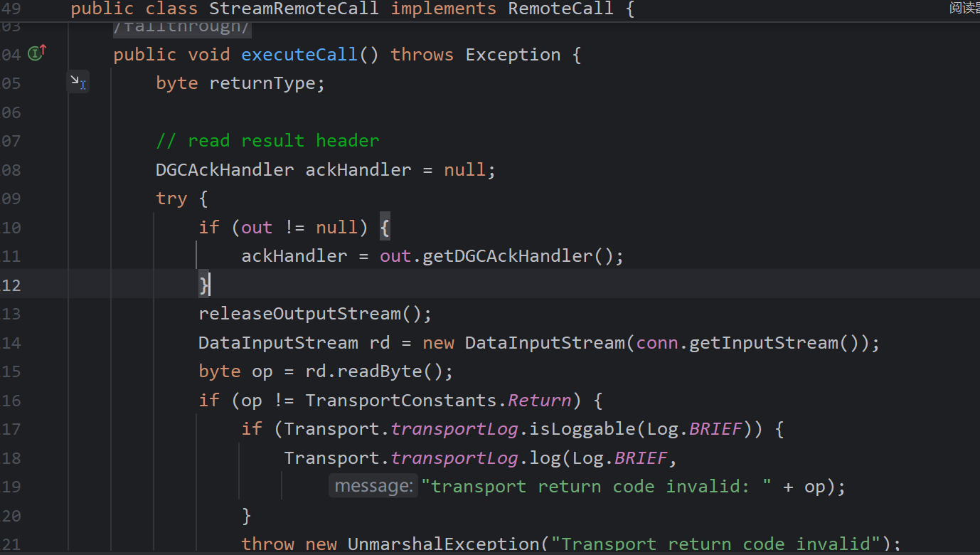
Task: Click the void keyword on line 04
Action: click(209, 55)
